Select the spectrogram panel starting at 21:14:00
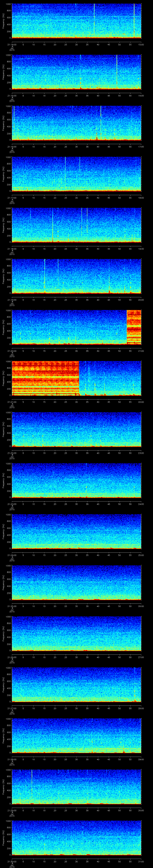The height and width of the screenshot is (868, 153). pos(77,21)
